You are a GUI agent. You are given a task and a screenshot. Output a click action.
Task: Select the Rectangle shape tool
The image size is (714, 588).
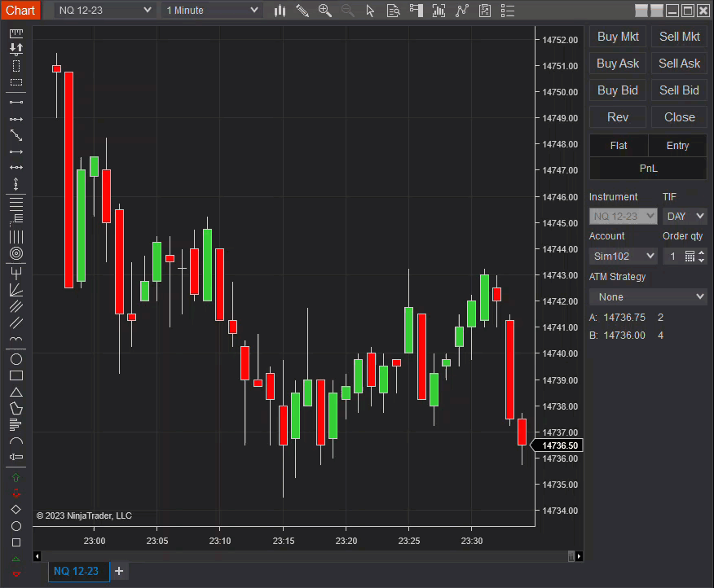pos(16,375)
